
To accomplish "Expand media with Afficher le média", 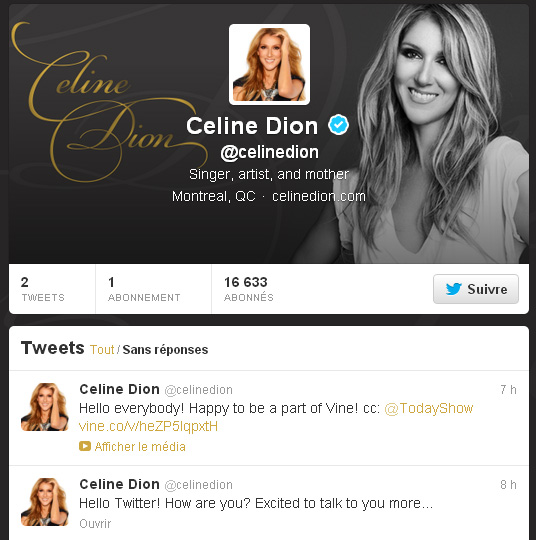I will click(140, 447).
